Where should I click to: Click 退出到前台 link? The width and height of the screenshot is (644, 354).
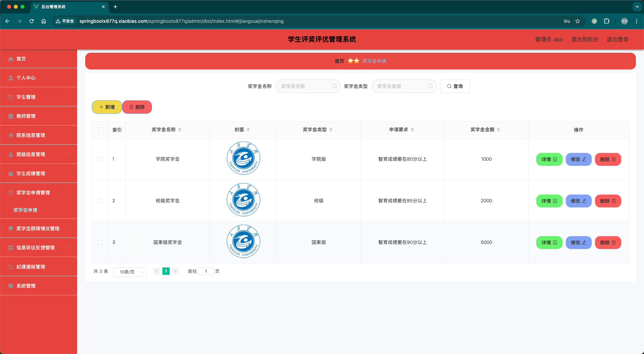click(585, 39)
